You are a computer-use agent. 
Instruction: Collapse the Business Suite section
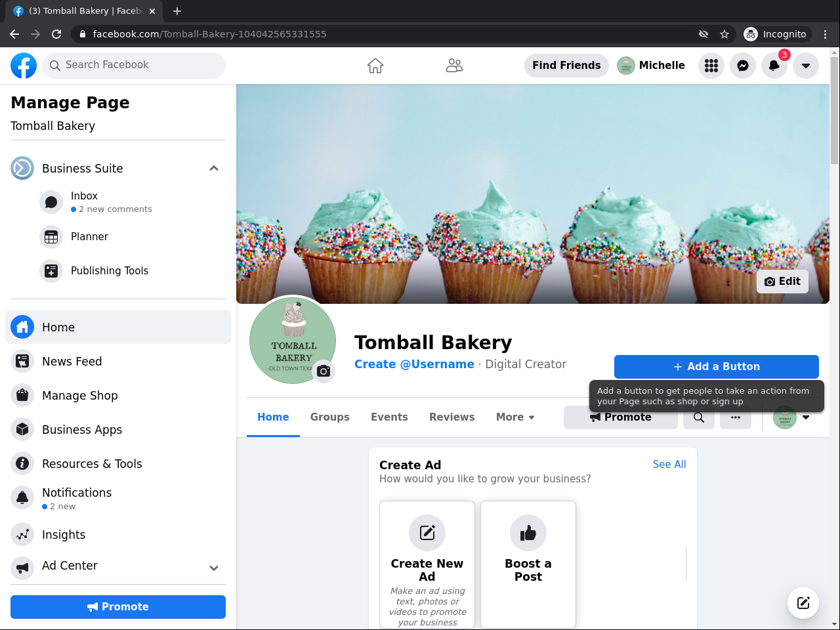click(x=214, y=168)
